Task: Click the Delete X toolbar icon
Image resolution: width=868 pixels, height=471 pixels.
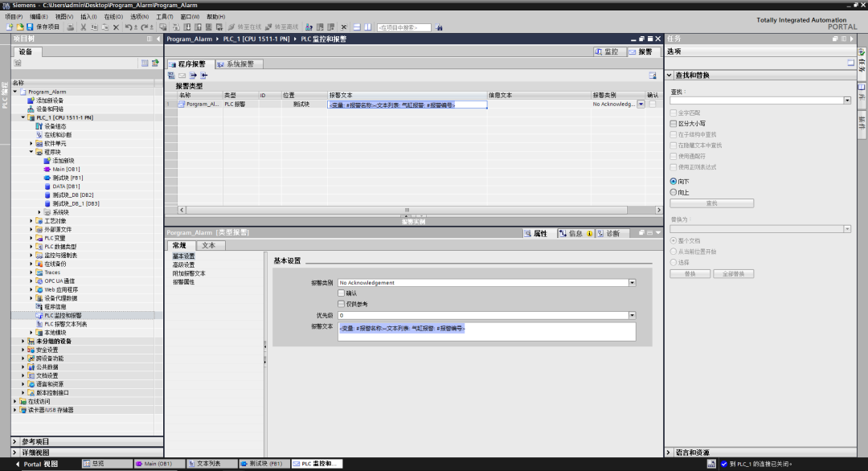Action: pyautogui.click(x=116, y=27)
